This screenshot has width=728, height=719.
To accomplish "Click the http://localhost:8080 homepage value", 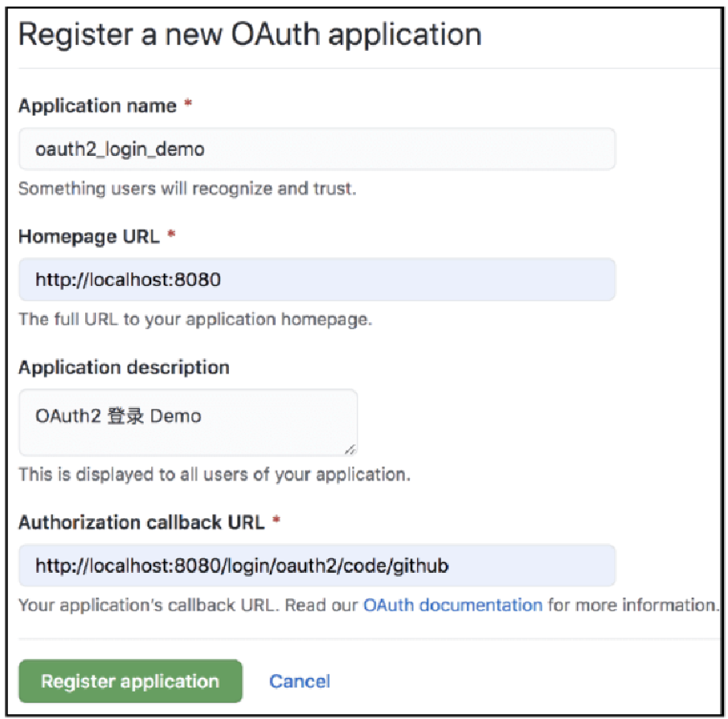I will click(128, 280).
